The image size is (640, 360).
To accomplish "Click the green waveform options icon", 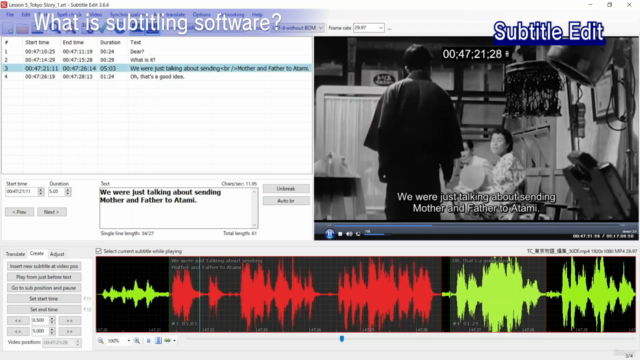I will (167, 340).
